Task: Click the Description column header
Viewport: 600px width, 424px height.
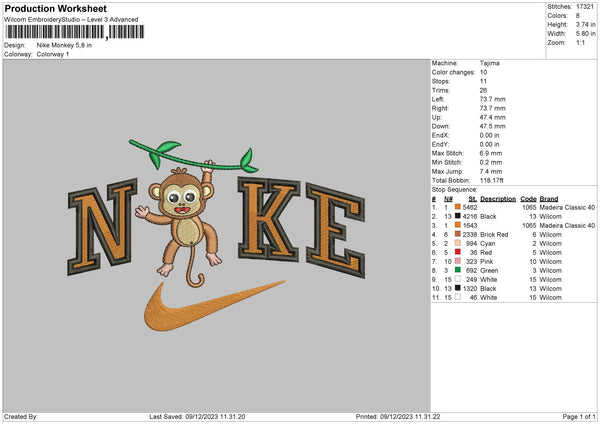Action: click(x=498, y=199)
